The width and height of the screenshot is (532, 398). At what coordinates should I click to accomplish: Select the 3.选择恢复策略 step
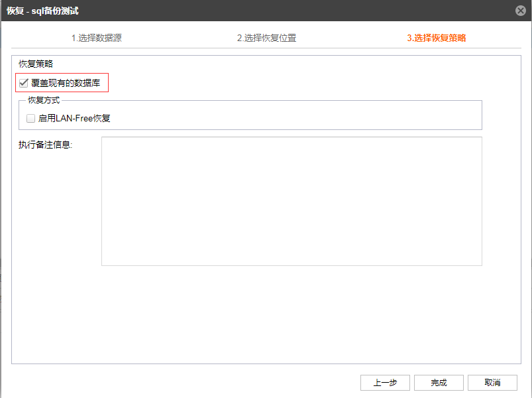(437, 38)
